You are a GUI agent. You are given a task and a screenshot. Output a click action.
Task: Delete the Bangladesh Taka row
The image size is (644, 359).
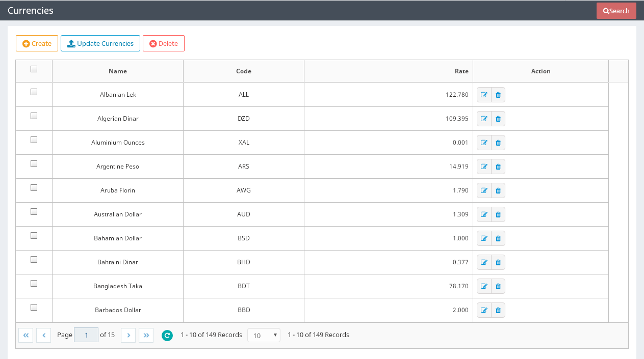point(498,286)
